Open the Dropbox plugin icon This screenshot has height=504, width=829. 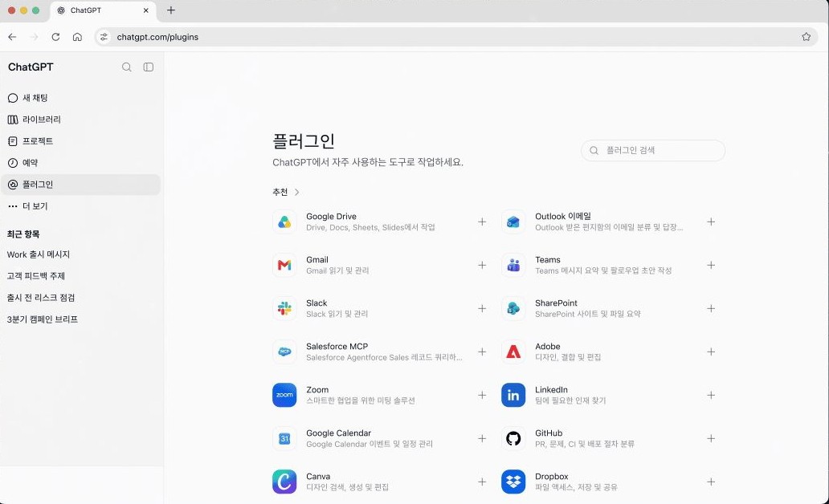coord(513,482)
